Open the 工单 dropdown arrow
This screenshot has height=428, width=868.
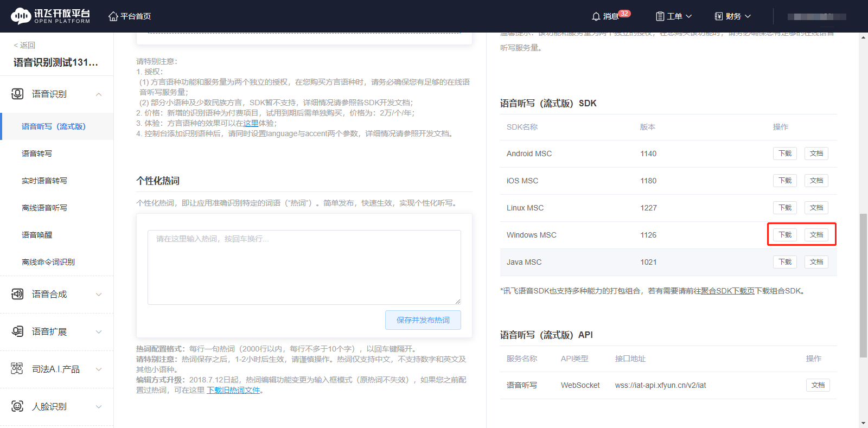[689, 16]
